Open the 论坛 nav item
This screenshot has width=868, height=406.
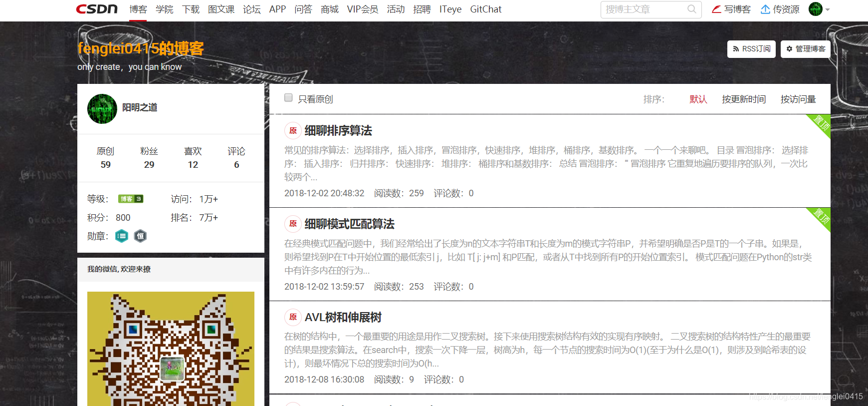pos(251,9)
